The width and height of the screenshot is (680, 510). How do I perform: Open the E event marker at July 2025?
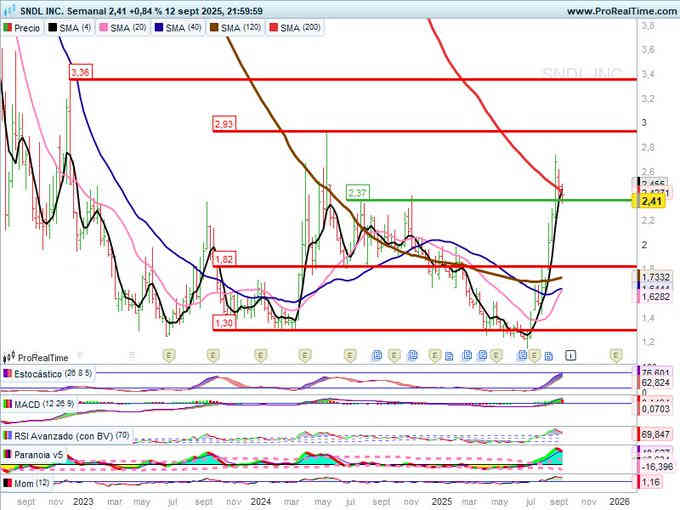[x=534, y=356]
